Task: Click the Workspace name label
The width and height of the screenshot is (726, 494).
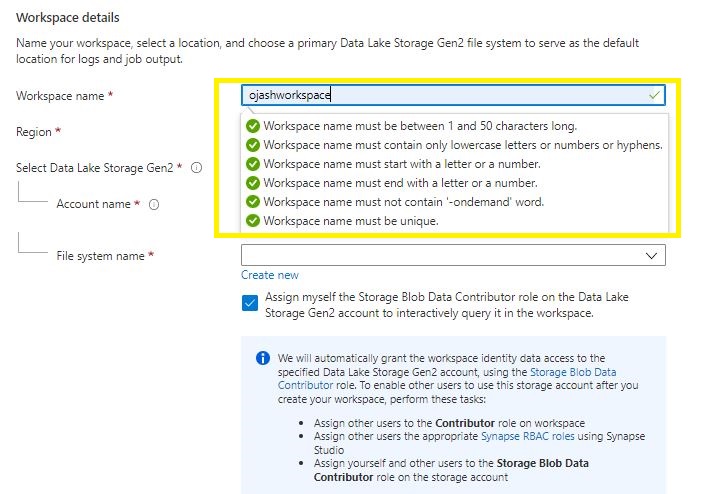Action: click(x=60, y=96)
